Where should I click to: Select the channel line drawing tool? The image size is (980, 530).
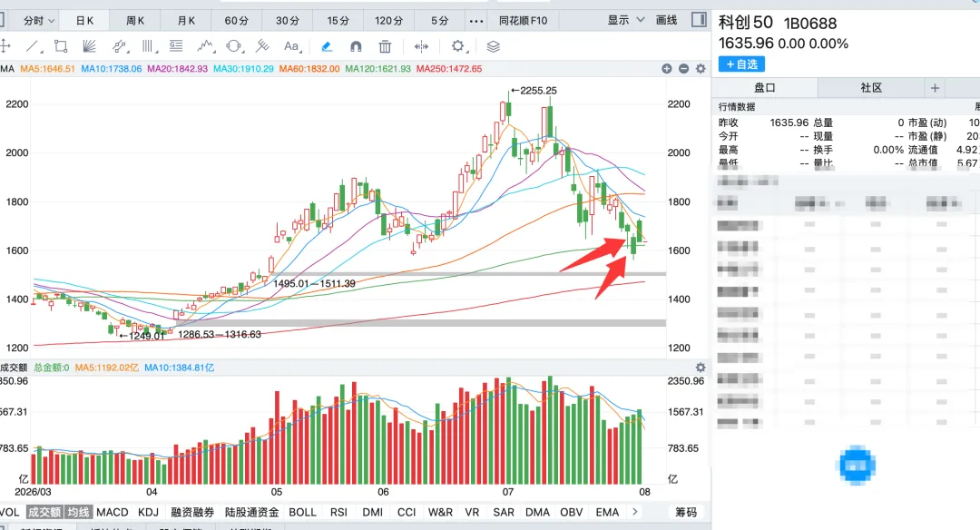tap(119, 46)
